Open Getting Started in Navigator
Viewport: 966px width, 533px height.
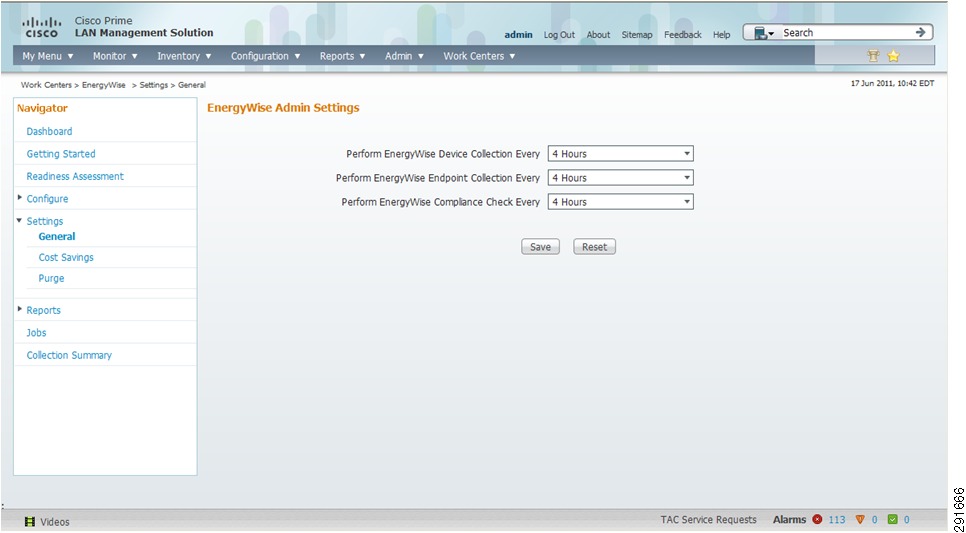click(61, 153)
